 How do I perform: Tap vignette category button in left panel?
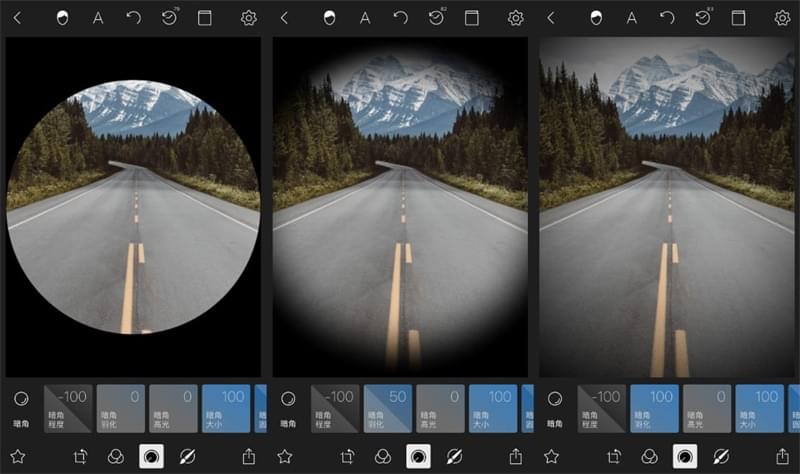click(20, 407)
